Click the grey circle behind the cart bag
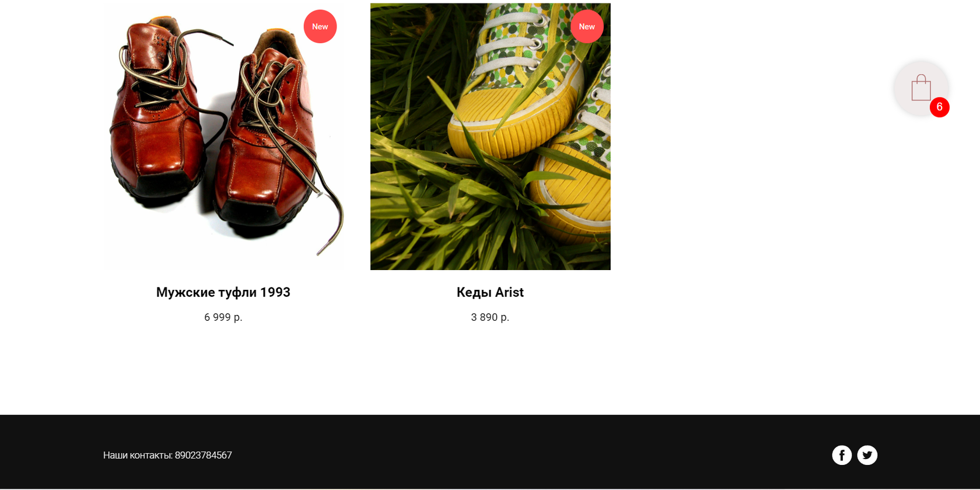The image size is (980, 490). pos(921,87)
